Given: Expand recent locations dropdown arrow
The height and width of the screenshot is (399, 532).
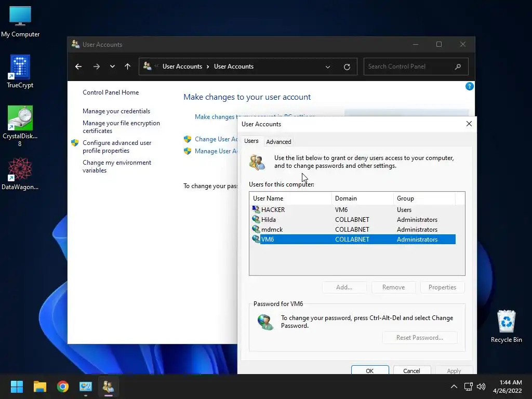Looking at the screenshot, I should coord(112,66).
